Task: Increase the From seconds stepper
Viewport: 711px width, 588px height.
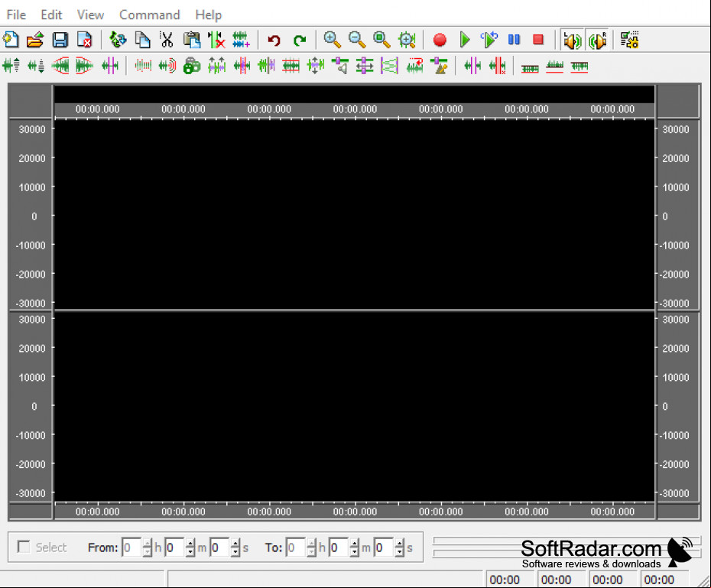Action: point(235,543)
